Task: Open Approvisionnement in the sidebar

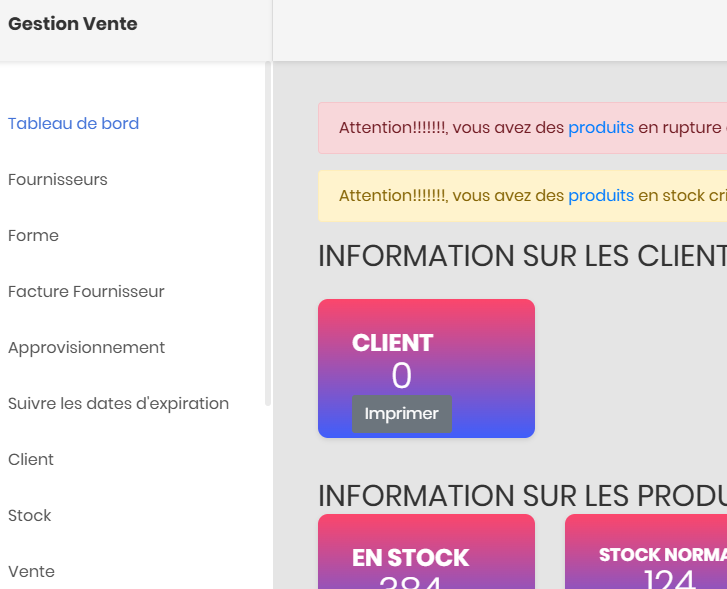Action: tap(86, 347)
